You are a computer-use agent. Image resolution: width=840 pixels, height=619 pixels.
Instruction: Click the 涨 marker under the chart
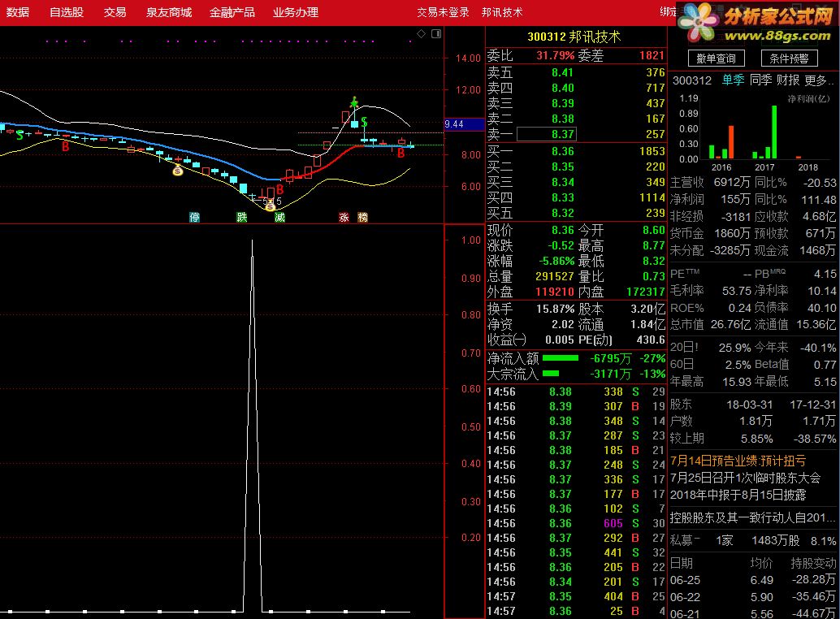(x=344, y=217)
